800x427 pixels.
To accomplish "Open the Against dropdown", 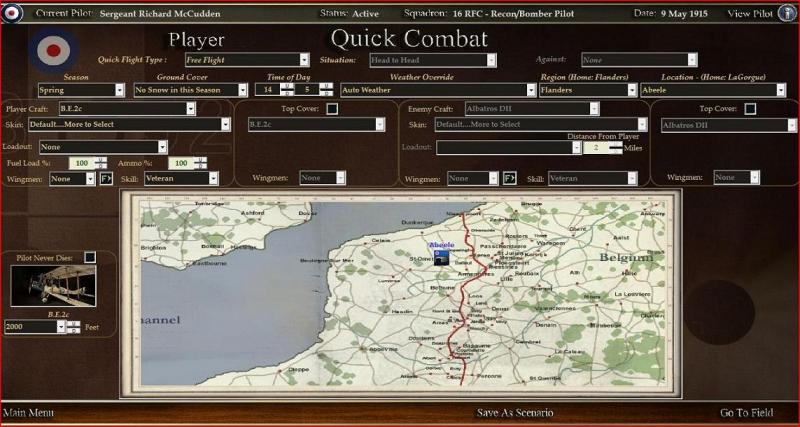I will (639, 60).
